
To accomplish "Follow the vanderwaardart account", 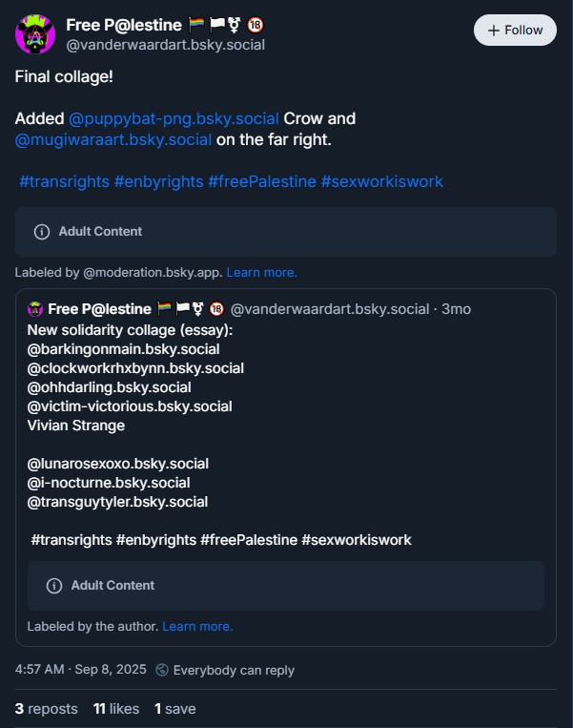I will tap(515, 31).
